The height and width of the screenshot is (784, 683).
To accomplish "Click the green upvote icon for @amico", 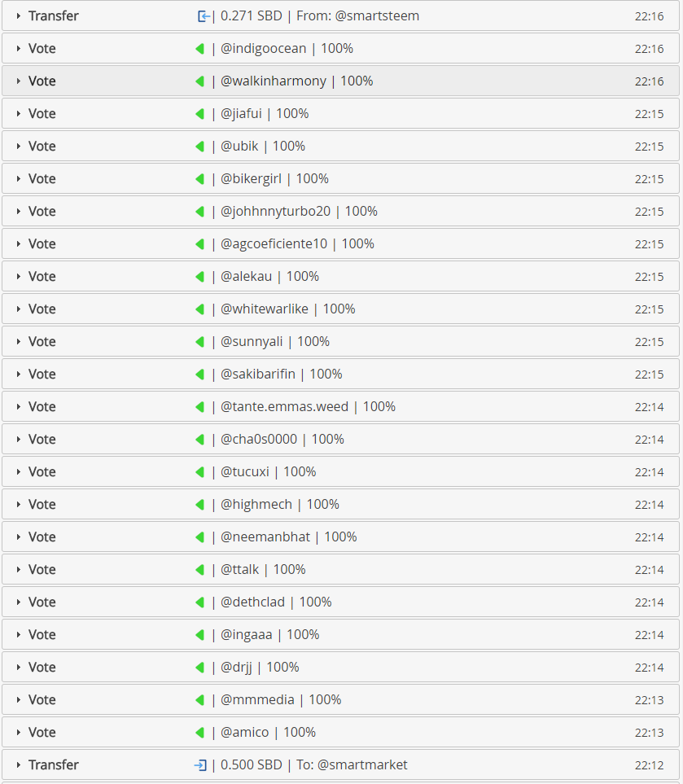I will click(x=200, y=732).
